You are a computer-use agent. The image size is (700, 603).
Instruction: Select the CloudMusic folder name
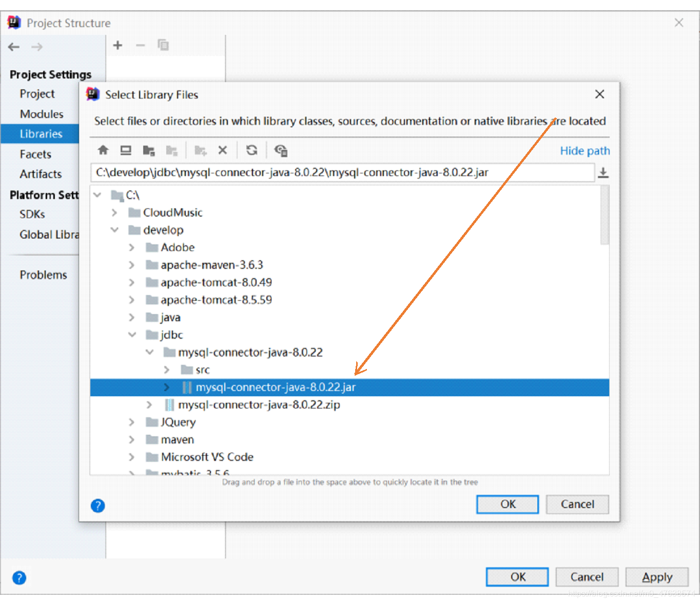172,212
